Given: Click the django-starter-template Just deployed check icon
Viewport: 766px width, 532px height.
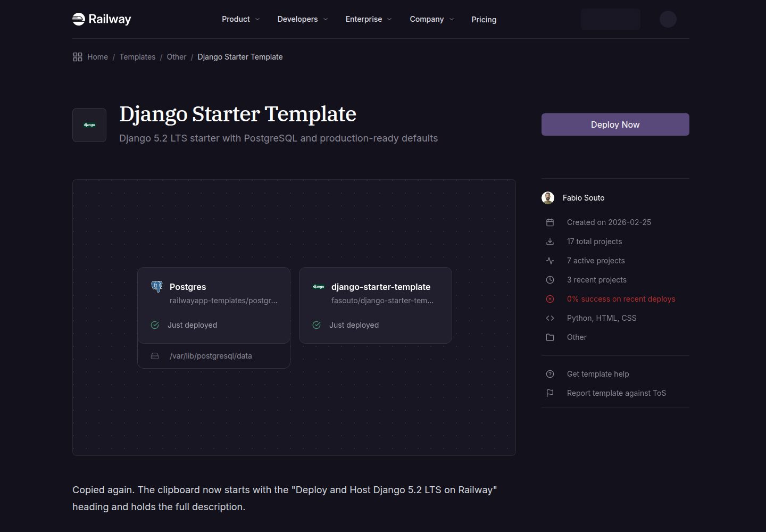Looking at the screenshot, I should (x=317, y=325).
